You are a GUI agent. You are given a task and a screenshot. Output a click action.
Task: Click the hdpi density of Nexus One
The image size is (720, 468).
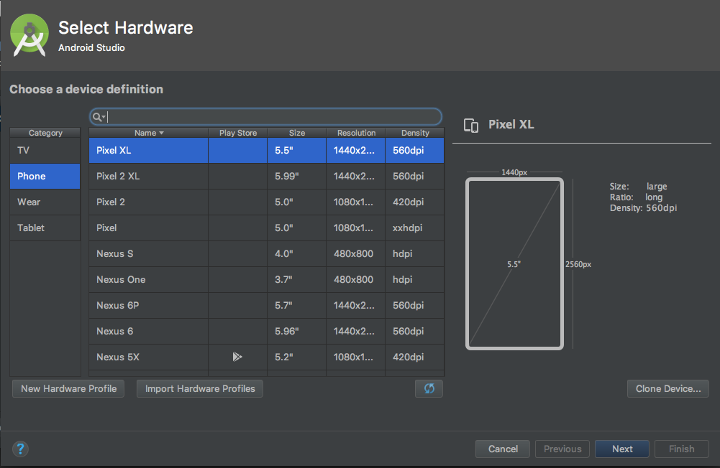coord(415,280)
